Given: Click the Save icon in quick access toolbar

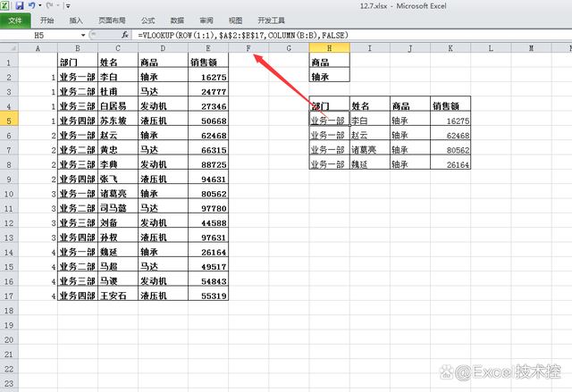Looking at the screenshot, I should [x=19, y=5].
